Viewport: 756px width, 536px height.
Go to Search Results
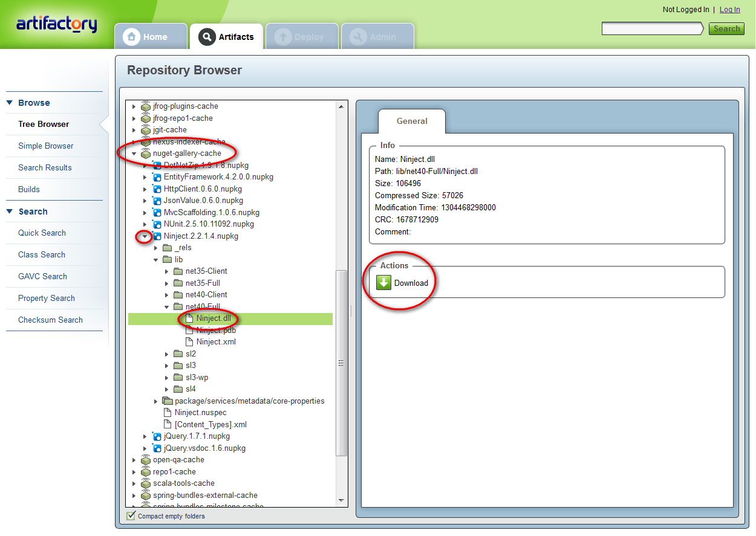click(x=45, y=167)
